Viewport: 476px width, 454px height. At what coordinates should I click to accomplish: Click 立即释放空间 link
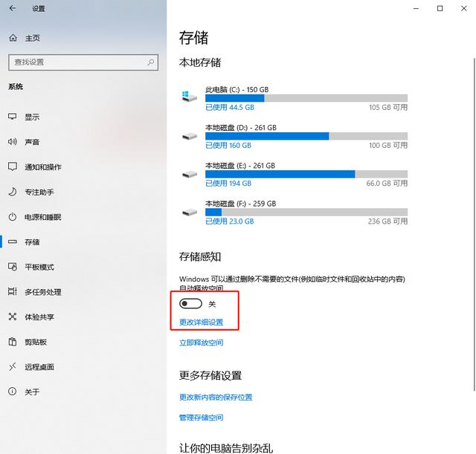[201, 343]
